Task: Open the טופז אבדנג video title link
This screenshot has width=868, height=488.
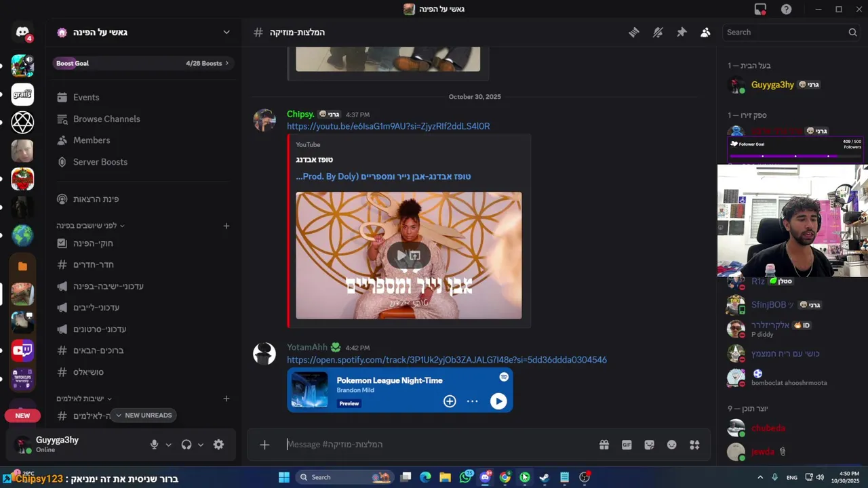Action: [x=383, y=176]
